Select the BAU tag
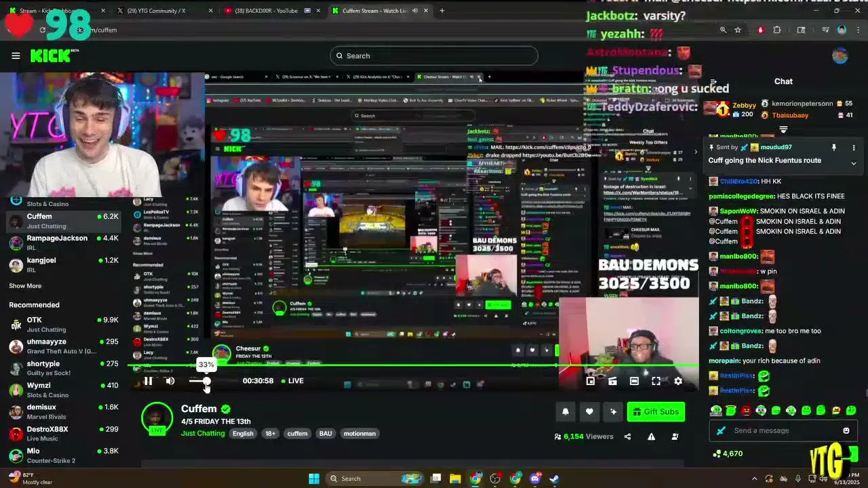 coord(325,434)
